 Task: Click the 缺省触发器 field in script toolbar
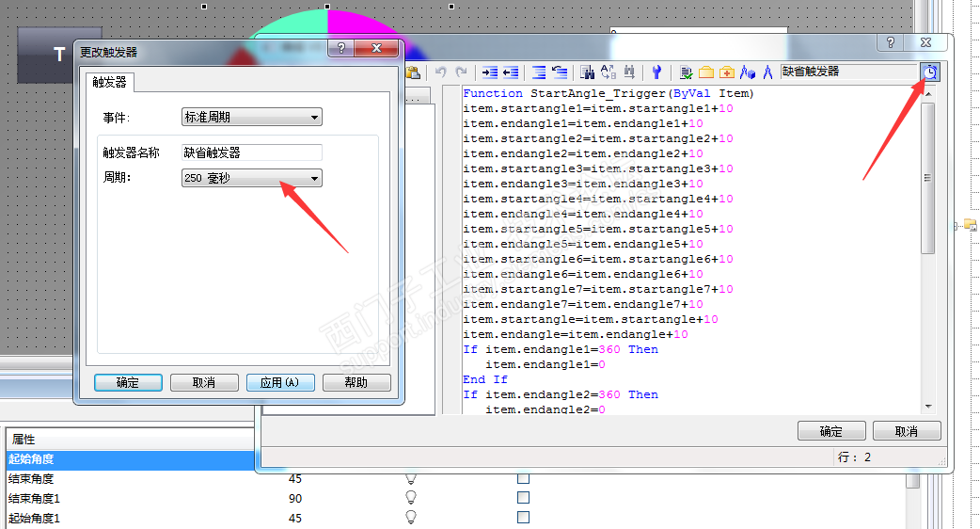849,72
